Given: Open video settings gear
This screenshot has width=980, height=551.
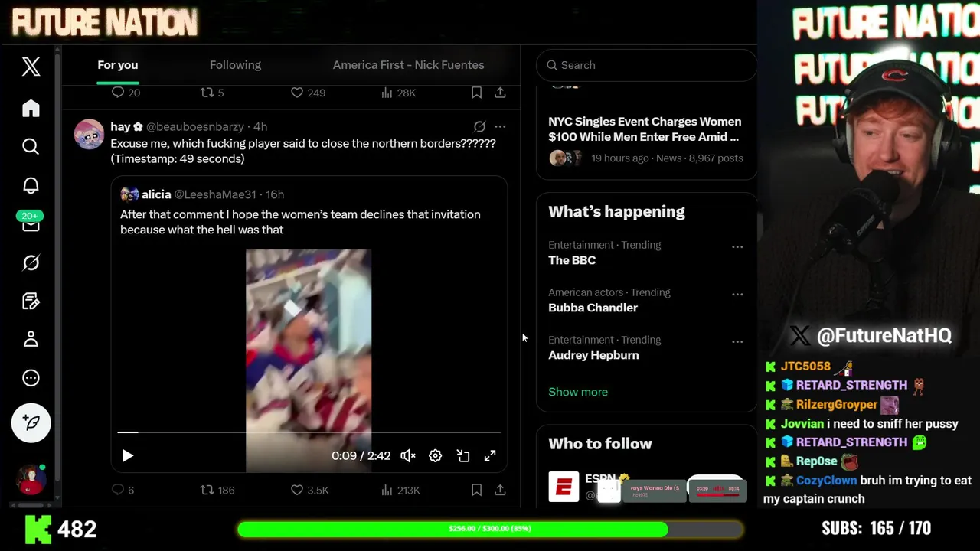Looking at the screenshot, I should [435, 455].
